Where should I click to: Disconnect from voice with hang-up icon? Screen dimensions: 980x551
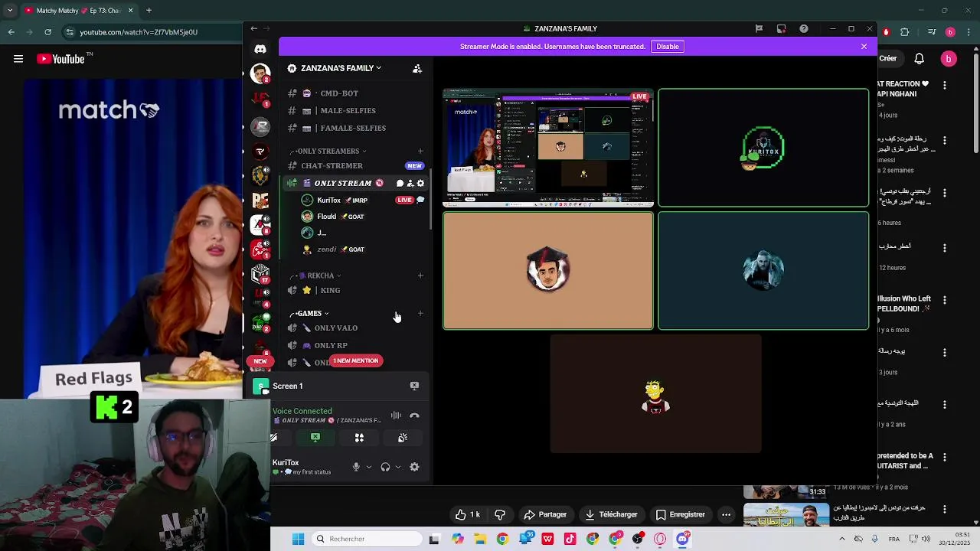point(414,416)
